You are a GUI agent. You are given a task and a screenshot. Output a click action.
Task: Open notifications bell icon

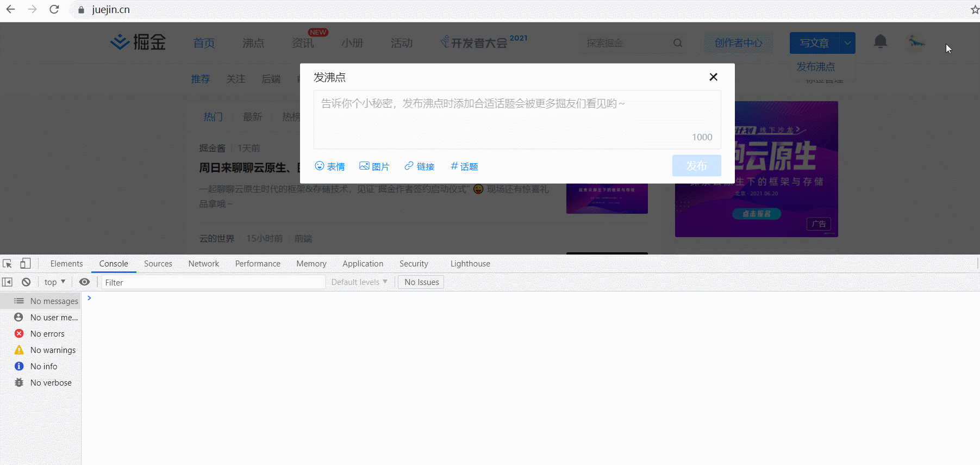[x=881, y=41]
